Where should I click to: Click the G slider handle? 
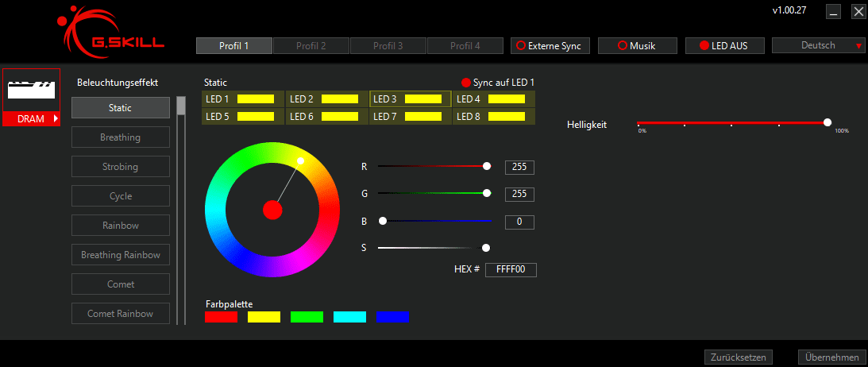(487, 192)
